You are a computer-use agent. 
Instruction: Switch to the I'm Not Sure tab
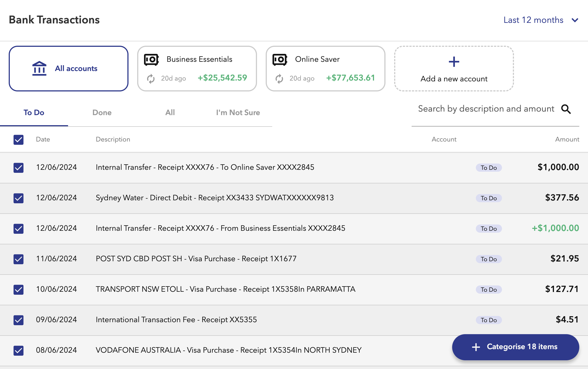pos(238,112)
